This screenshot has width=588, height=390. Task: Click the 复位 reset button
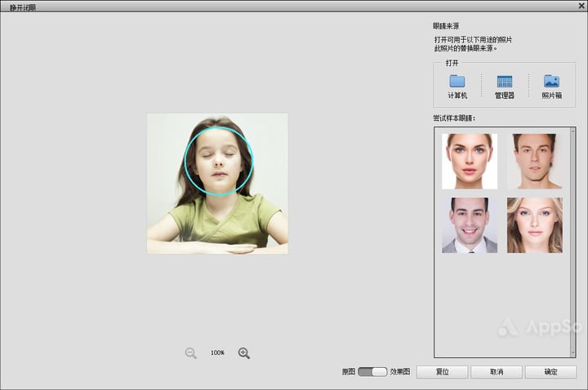tap(442, 372)
